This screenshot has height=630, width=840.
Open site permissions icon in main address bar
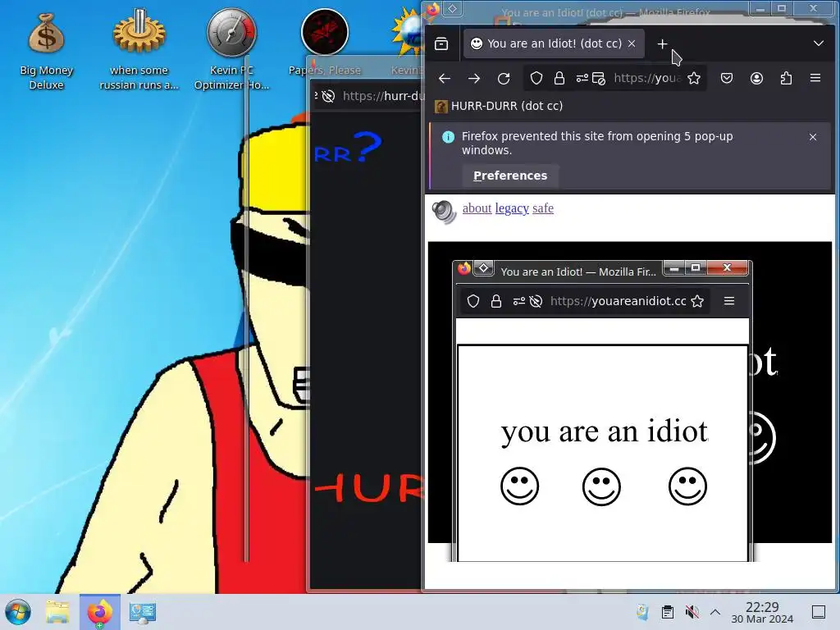tap(582, 78)
